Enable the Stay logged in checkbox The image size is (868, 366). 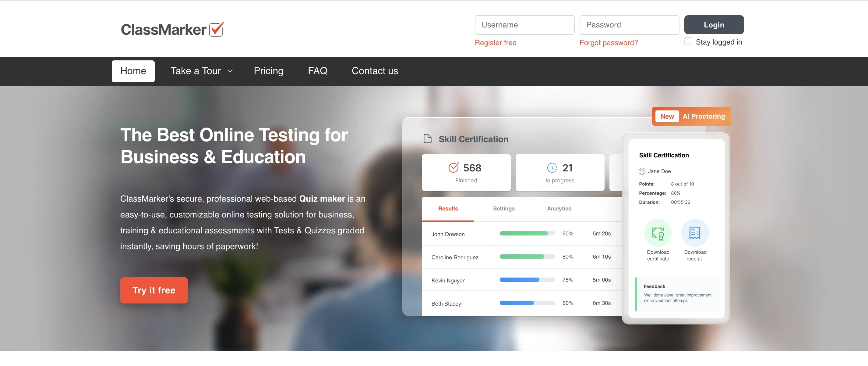[688, 41]
